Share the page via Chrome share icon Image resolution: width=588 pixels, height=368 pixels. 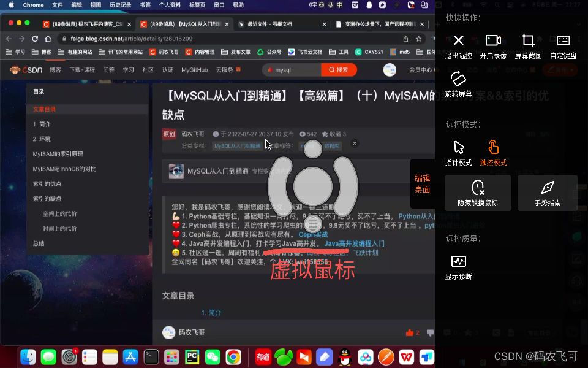405,39
